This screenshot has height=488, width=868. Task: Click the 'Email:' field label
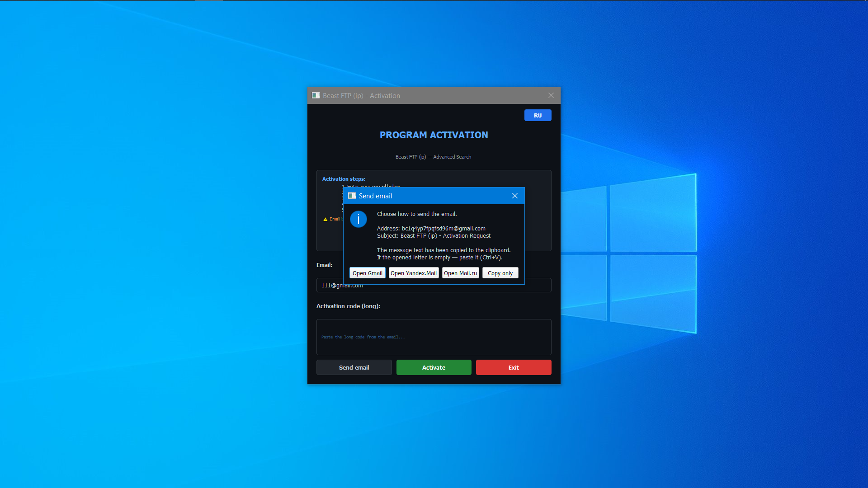tap(324, 265)
